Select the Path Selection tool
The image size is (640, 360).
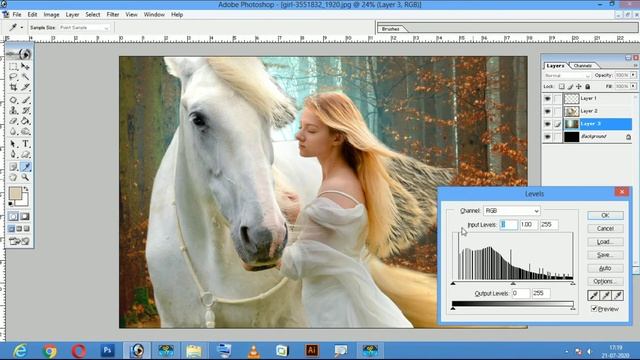pyautogui.click(x=13, y=144)
